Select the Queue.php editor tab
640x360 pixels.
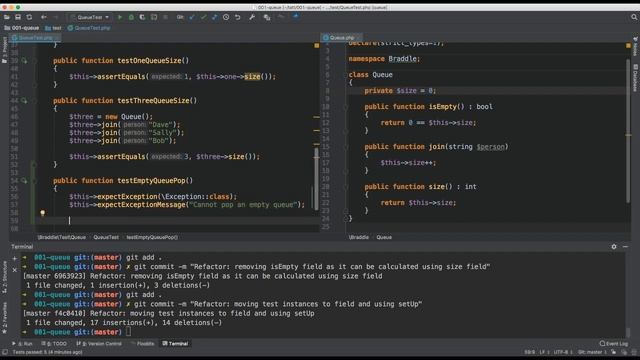click(341, 38)
